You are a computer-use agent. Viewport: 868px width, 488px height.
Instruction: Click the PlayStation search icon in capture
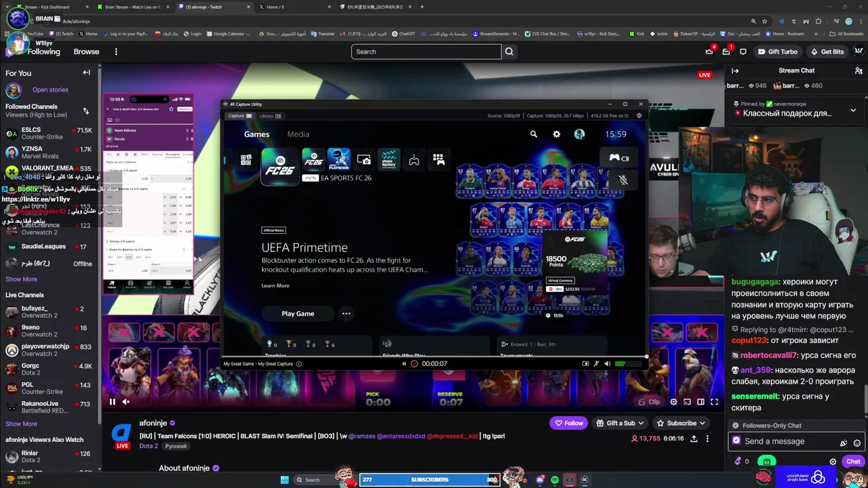pyautogui.click(x=534, y=134)
